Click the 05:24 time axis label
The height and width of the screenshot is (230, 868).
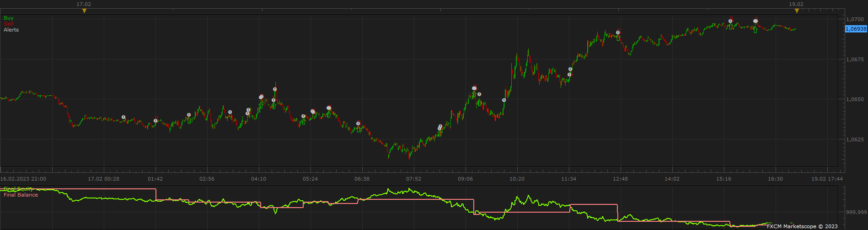[310, 179]
